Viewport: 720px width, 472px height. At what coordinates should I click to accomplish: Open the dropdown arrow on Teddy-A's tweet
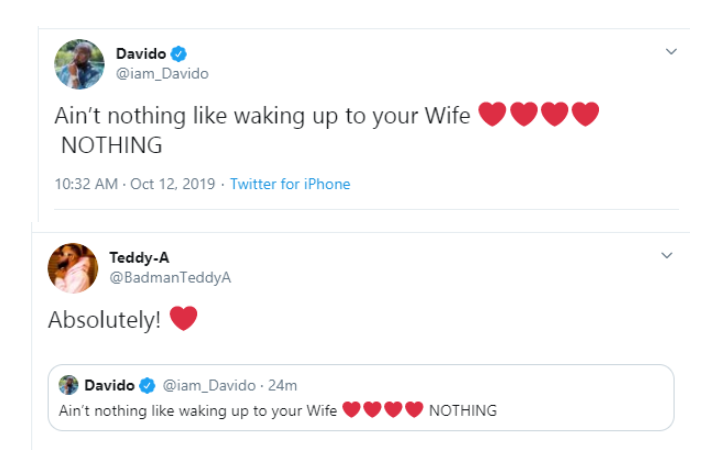[x=667, y=256]
